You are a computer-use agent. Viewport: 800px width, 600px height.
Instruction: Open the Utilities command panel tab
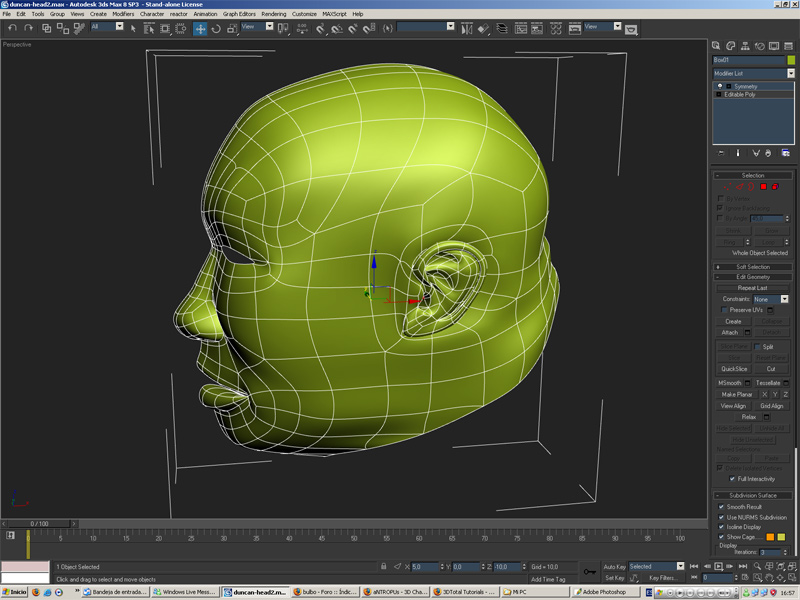point(788,46)
